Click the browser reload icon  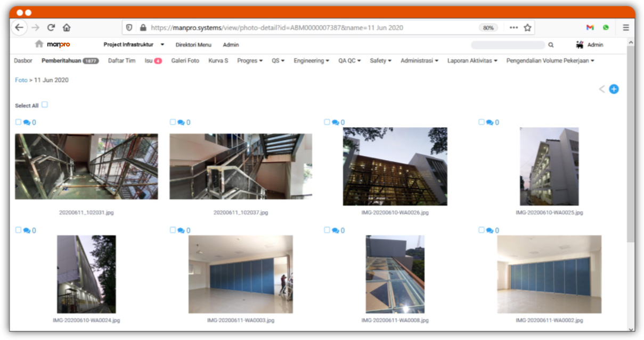[51, 28]
